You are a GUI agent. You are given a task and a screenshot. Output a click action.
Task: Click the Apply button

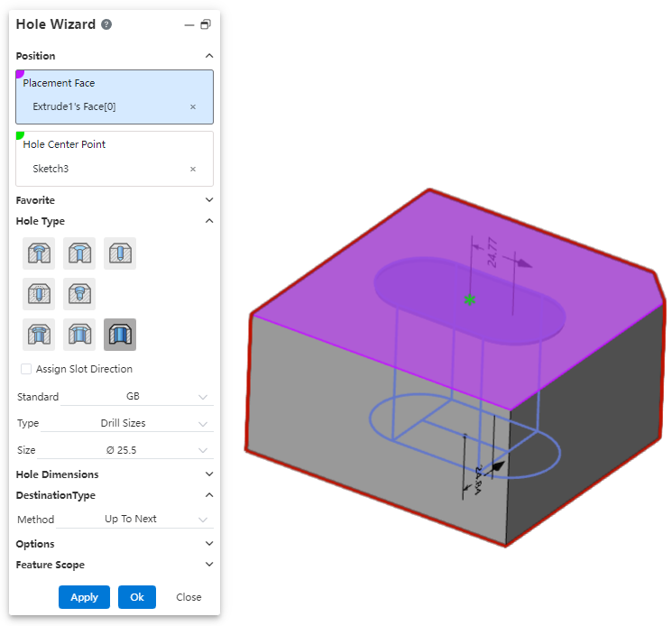click(x=84, y=597)
